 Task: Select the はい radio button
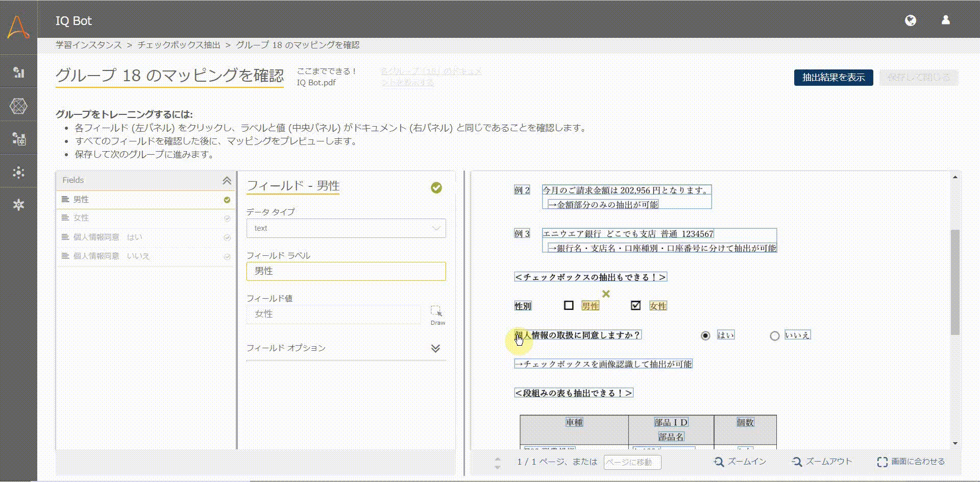pos(705,335)
